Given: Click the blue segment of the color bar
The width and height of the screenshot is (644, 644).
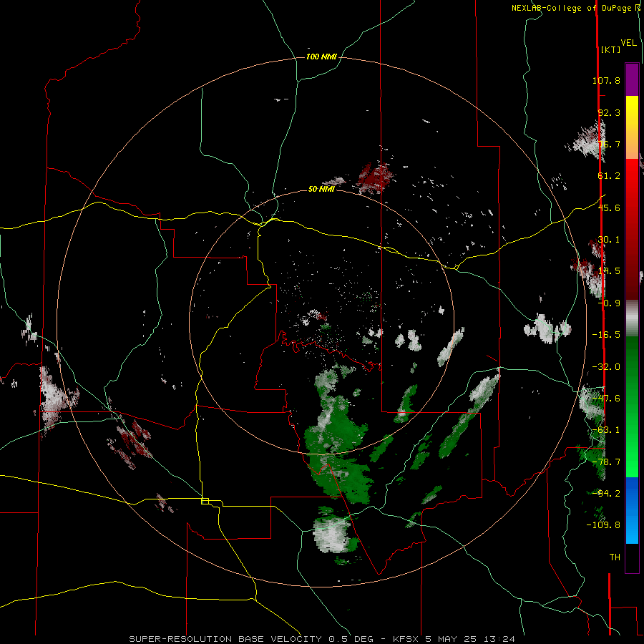Looking at the screenshot, I should pyautogui.click(x=632, y=510).
